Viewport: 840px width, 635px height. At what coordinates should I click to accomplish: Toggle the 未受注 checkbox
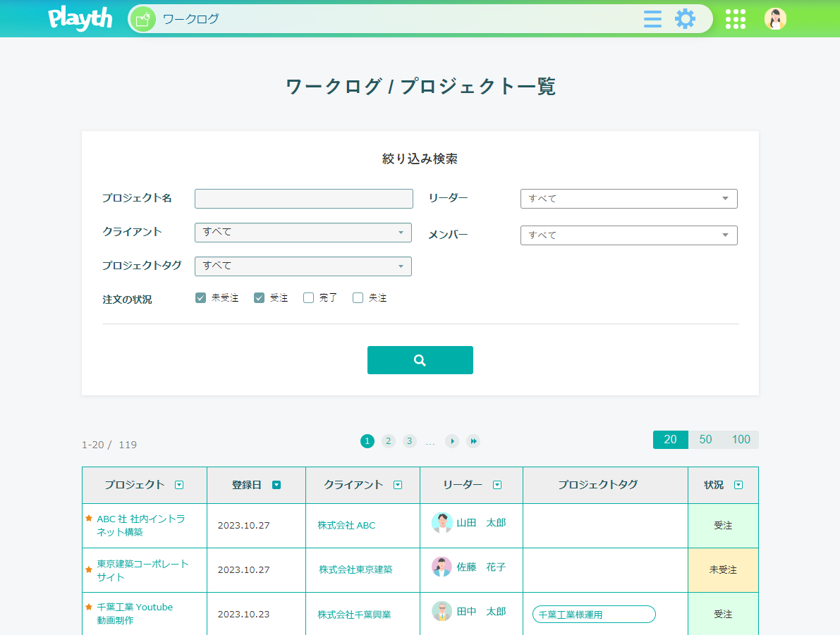pos(200,297)
